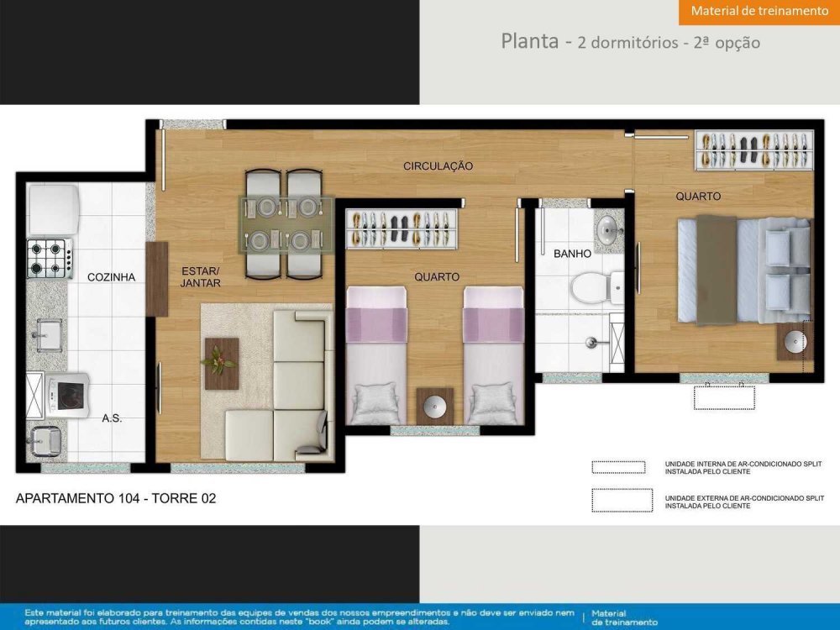Click the wardrobe in the middle bedroom
Image resolution: width=840 pixels, height=630 pixels.
tap(402, 229)
